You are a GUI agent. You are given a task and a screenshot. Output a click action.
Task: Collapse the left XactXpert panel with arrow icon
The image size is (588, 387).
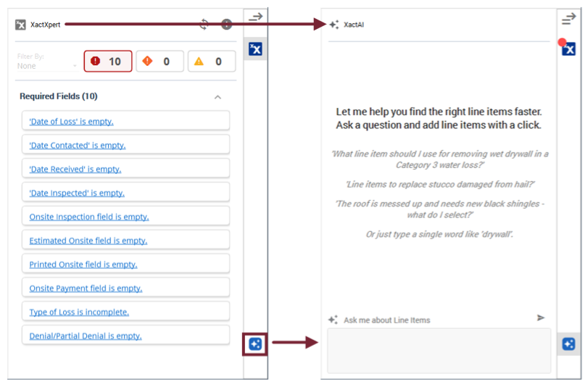point(256,17)
